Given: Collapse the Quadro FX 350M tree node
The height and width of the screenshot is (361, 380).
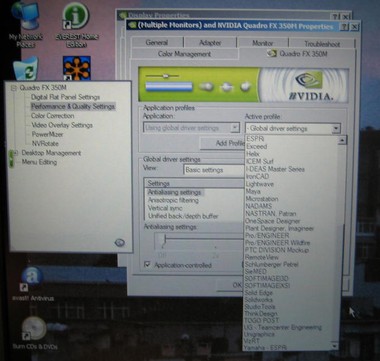Looking at the screenshot, I should click(x=14, y=88).
